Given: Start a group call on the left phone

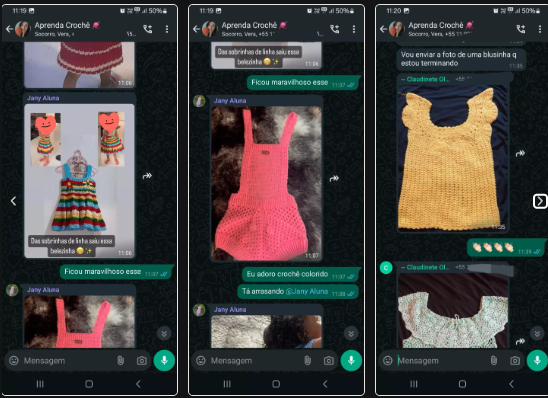Looking at the screenshot, I should coord(148,29).
